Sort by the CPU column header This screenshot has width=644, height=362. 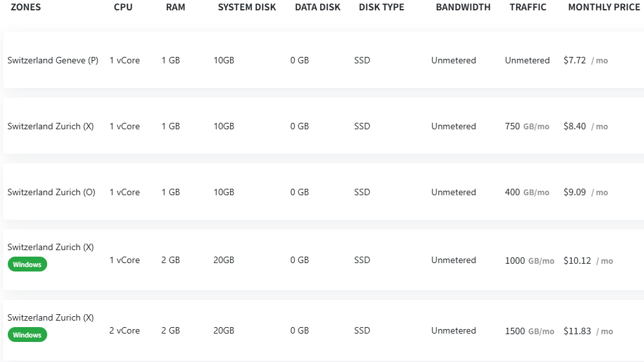(x=123, y=7)
